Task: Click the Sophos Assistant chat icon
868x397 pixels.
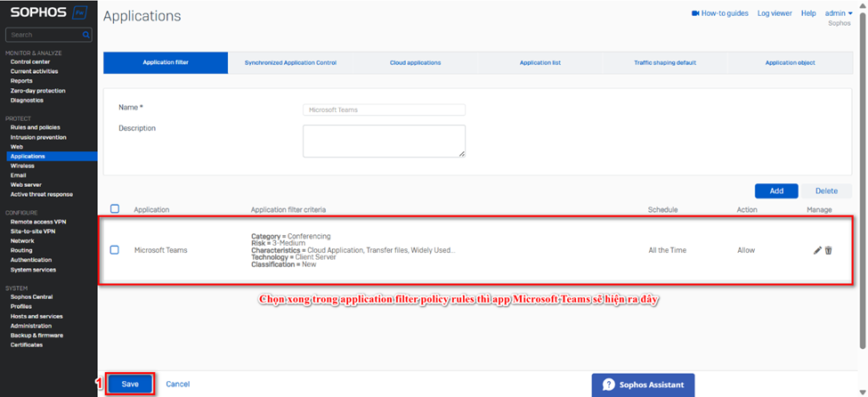Action: click(x=609, y=385)
